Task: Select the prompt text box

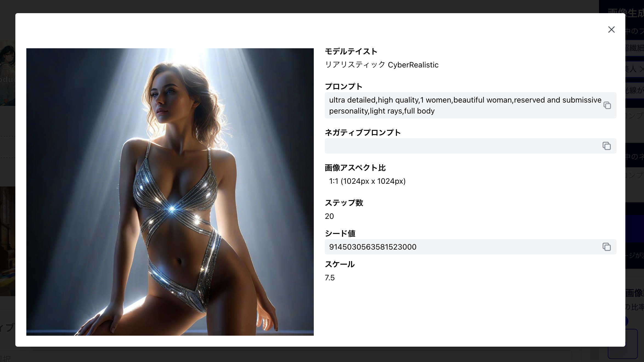Action: tap(470, 105)
